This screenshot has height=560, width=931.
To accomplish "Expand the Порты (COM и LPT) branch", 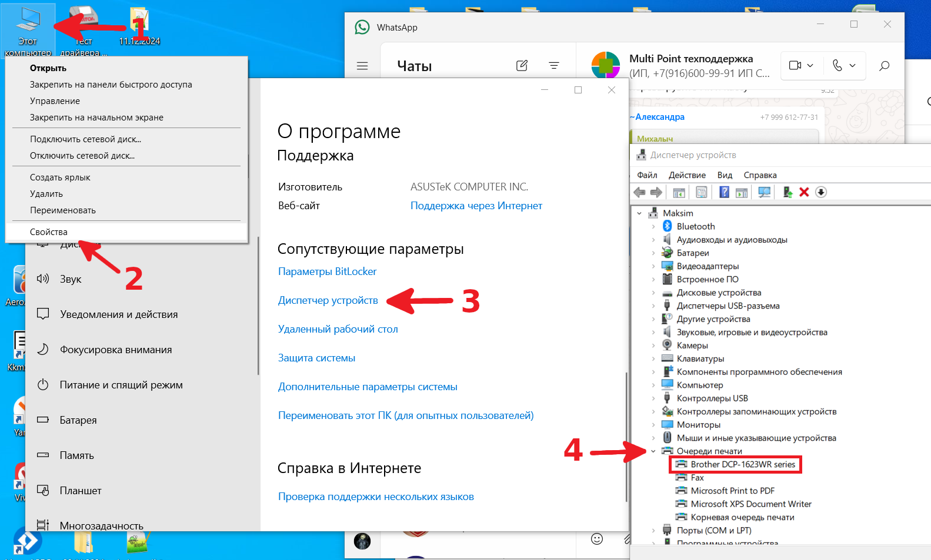I will tap(653, 531).
